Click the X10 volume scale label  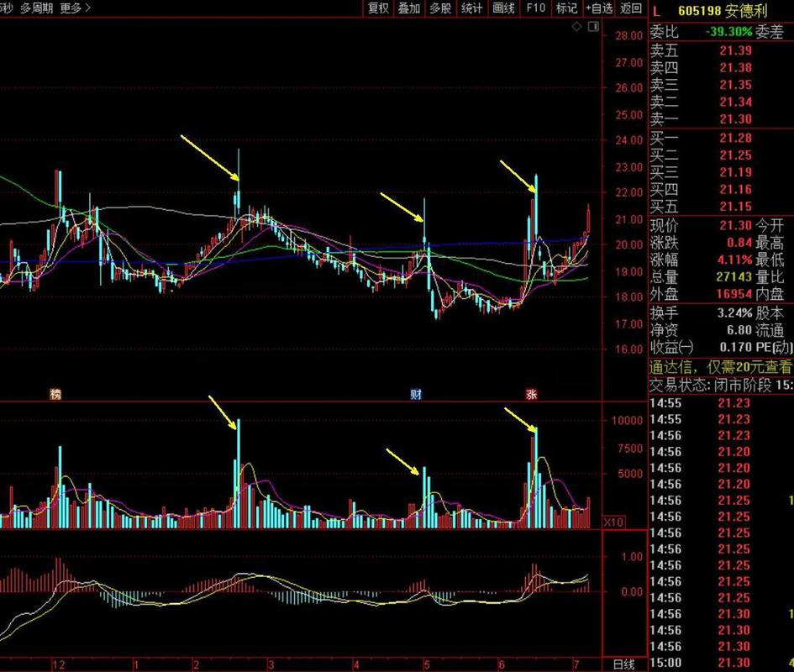pos(614,522)
